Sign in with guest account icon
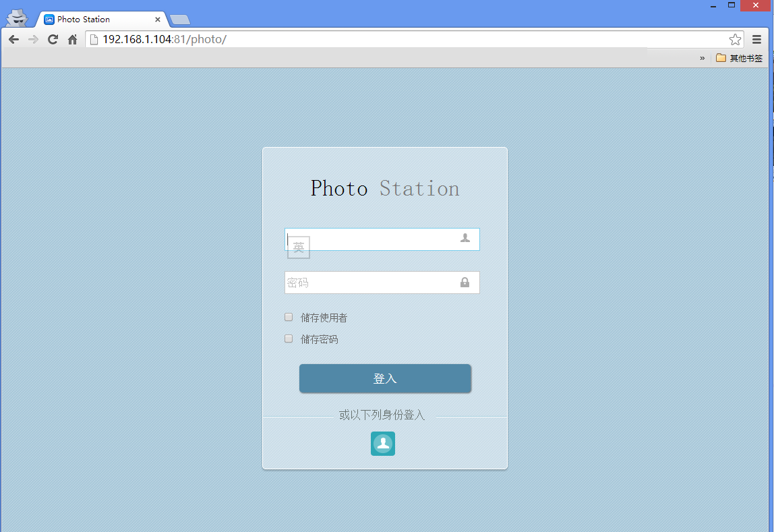 383,444
